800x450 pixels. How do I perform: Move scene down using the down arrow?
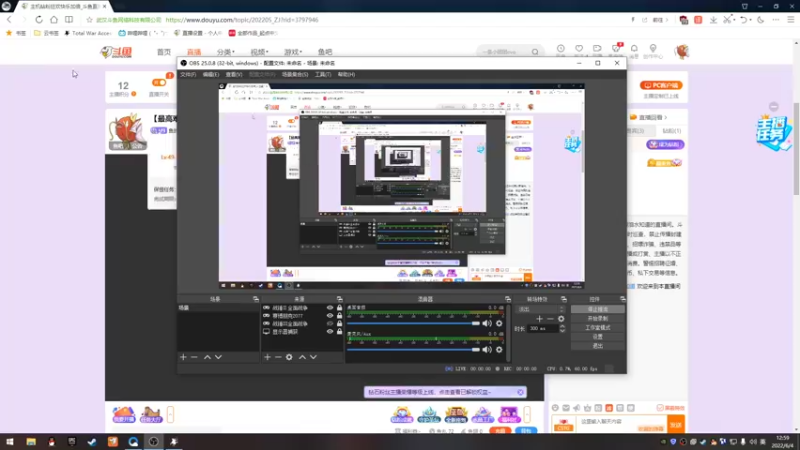pyautogui.click(x=218, y=357)
